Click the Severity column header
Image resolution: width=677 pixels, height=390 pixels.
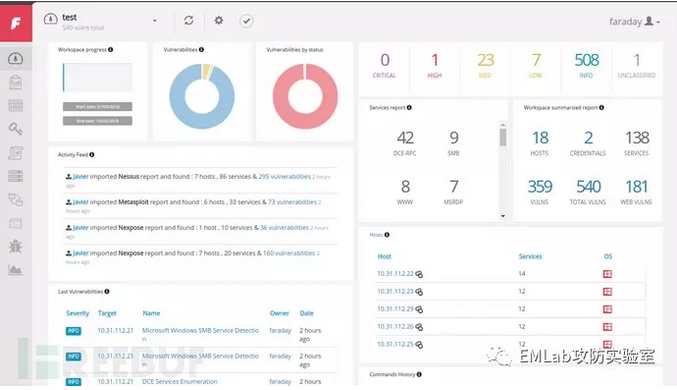[77, 313]
